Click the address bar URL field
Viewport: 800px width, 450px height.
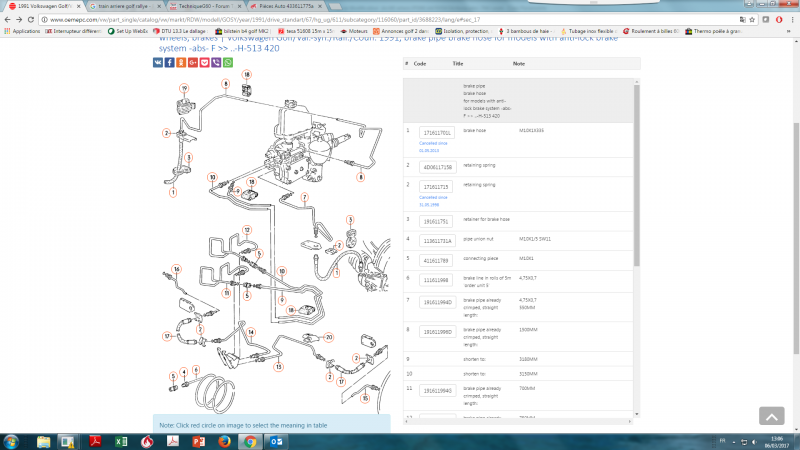(388, 19)
